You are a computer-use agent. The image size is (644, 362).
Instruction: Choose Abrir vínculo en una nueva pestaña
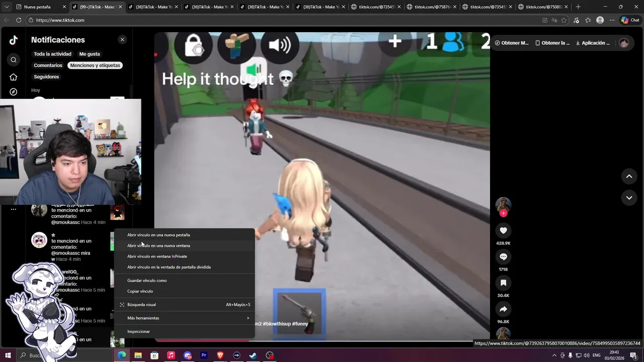click(184, 235)
